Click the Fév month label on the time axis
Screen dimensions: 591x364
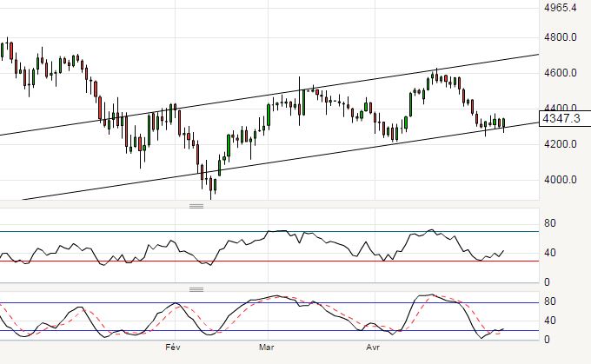(x=173, y=347)
